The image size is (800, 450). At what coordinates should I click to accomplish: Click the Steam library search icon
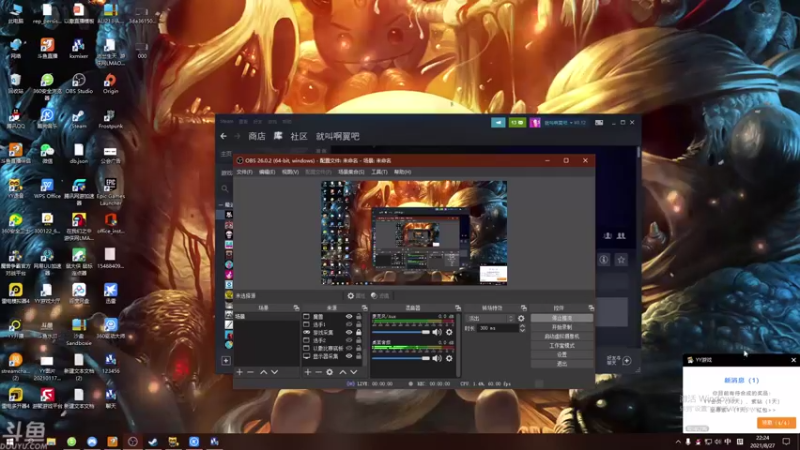(224, 189)
